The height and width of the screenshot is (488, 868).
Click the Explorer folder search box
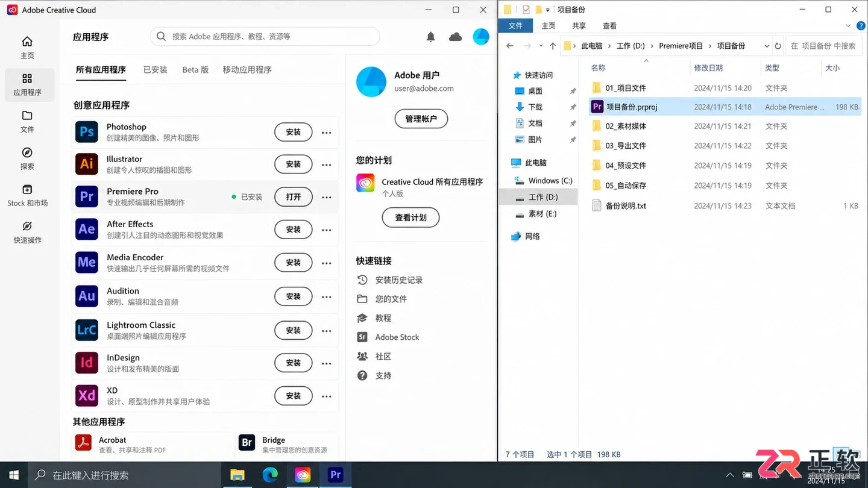pyautogui.click(x=823, y=46)
